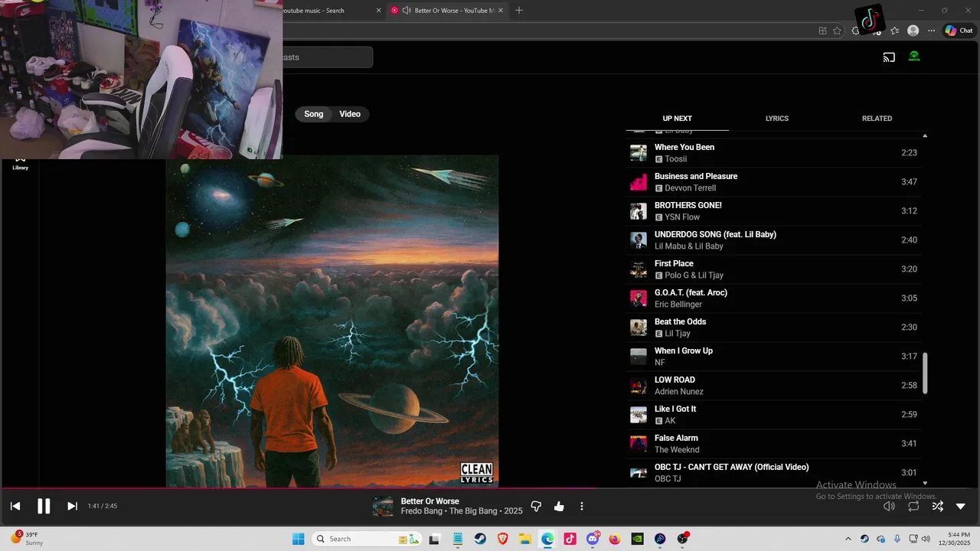Play Where You Been by Toosii
Screen dimensions: 980x551
click(773, 153)
